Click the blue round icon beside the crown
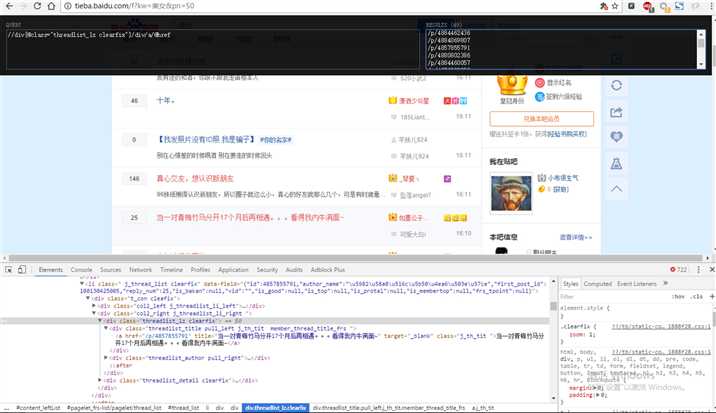Viewport: 716px width, 413px height. (x=540, y=96)
